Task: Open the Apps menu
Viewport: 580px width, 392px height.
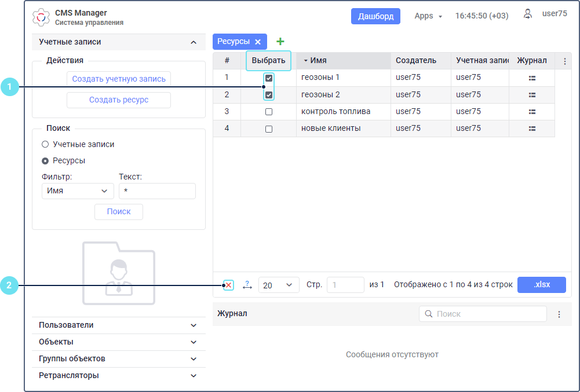Action: coord(428,16)
